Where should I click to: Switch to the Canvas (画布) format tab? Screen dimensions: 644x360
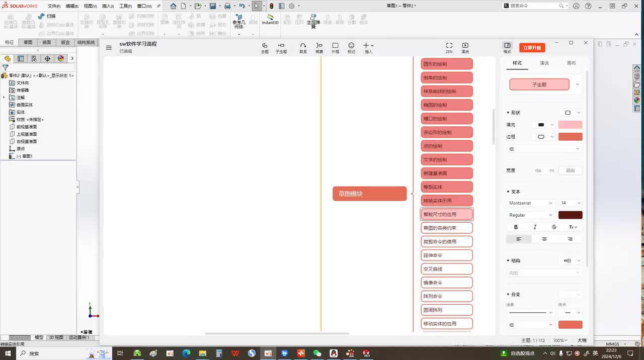tap(572, 63)
